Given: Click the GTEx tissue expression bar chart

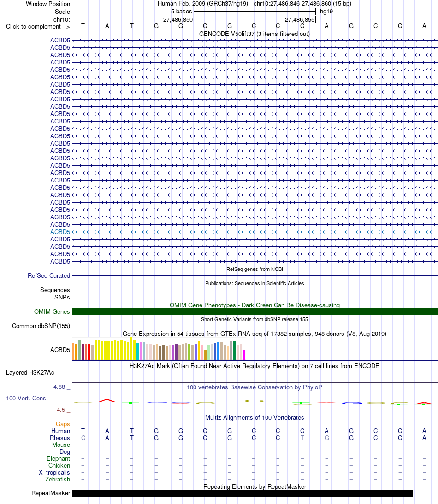Looking at the screenshot, I should point(159,349).
